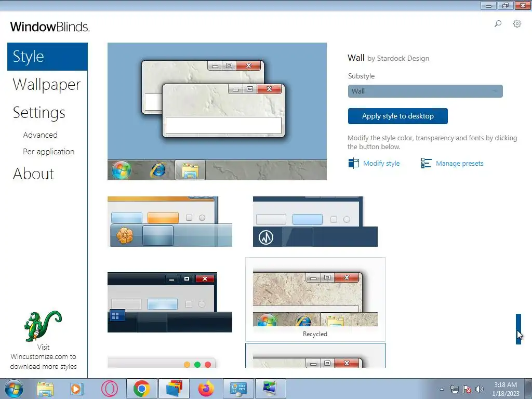Go to Advanced settings

click(40, 135)
